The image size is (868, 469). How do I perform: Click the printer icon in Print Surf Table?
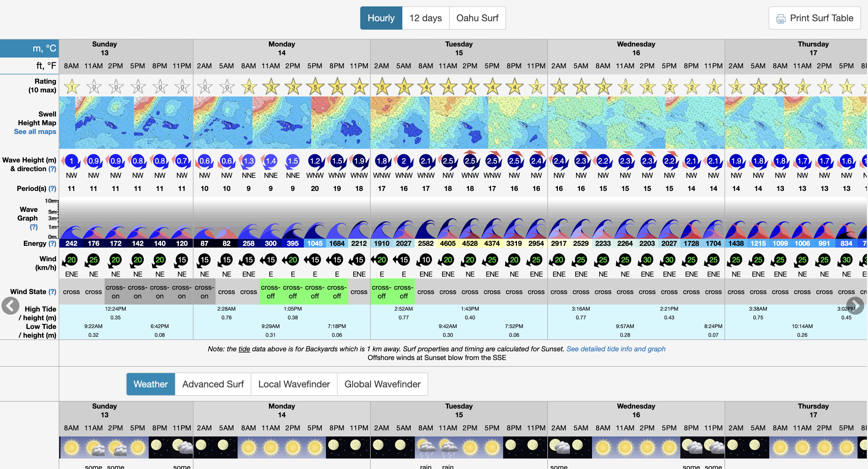click(x=780, y=19)
